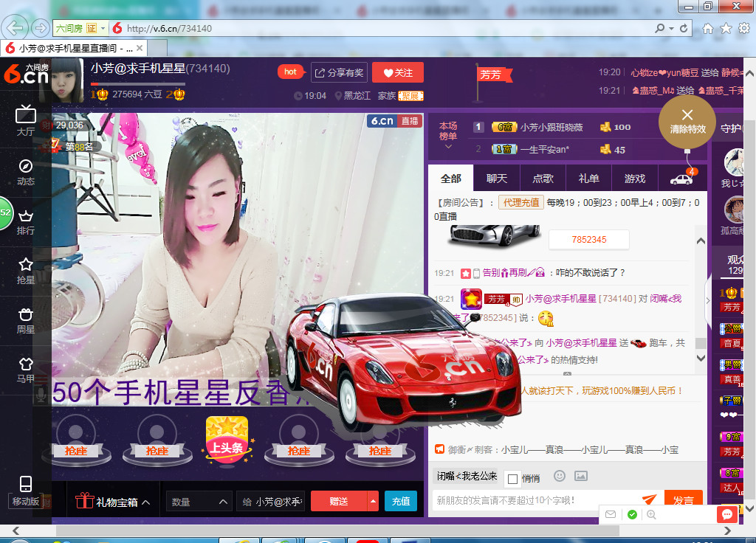This screenshot has height=543, width=756.
Task: Click the paper plane fly-screen icon
Action: (650, 499)
